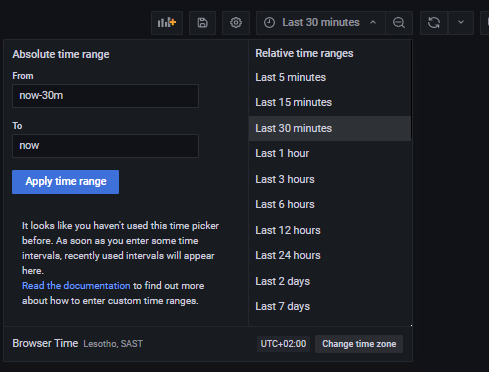The height and width of the screenshot is (372, 489).
Task: Click the scrollbar of the relative ranges list
Action: coord(412,89)
